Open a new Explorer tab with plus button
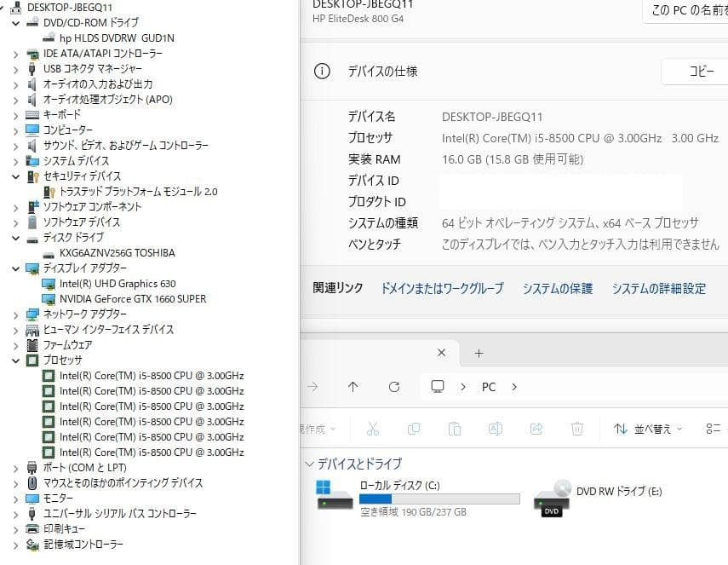The width and height of the screenshot is (728, 565). pyautogui.click(x=479, y=352)
